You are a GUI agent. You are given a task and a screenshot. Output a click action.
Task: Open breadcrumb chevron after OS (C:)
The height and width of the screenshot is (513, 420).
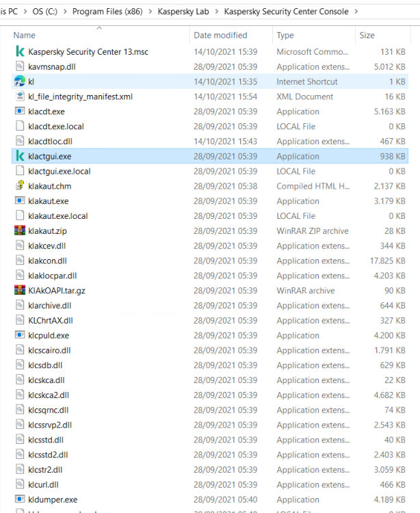[x=65, y=12]
